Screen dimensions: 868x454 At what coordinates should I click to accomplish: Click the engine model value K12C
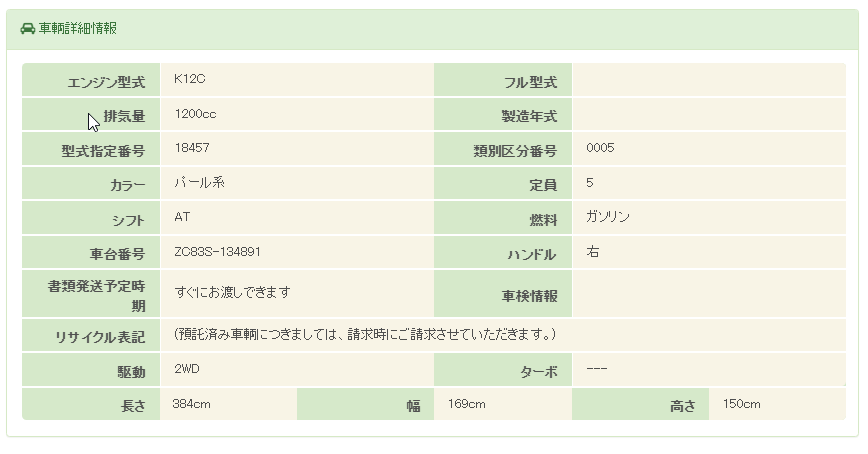coord(190,79)
